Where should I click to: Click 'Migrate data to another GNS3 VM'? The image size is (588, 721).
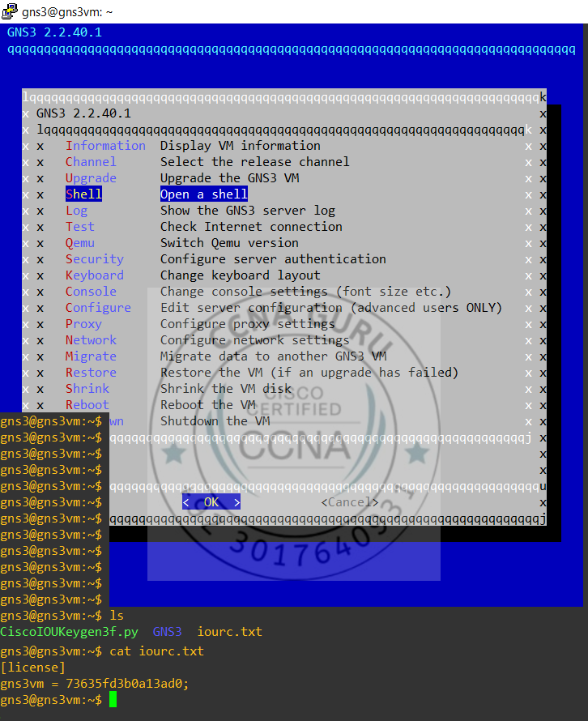tap(274, 356)
